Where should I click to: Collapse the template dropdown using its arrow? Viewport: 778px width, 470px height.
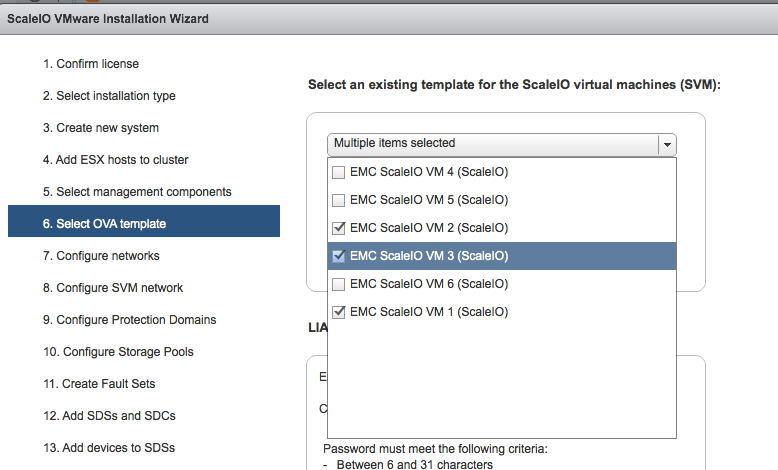(x=667, y=144)
